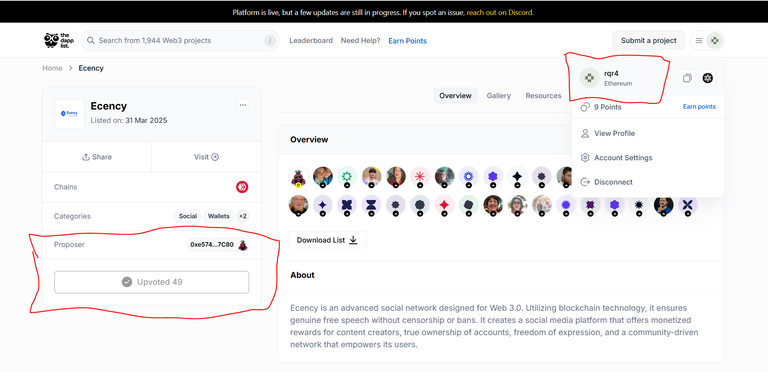This screenshot has height=372, width=768.
Task: Open the Need Help? link
Action: pyautogui.click(x=360, y=41)
